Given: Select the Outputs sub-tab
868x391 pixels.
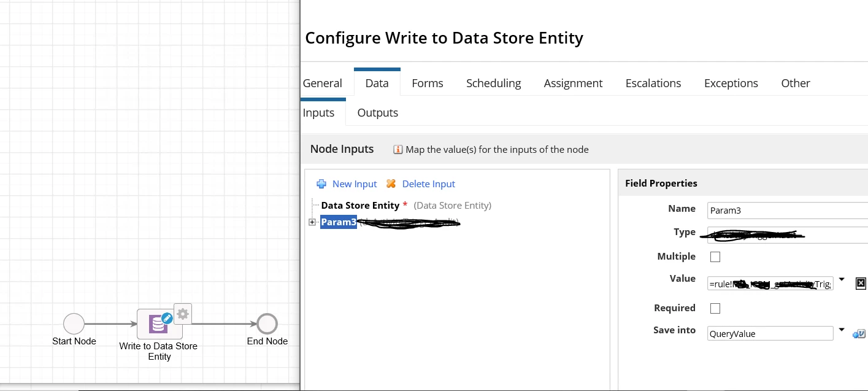Looking at the screenshot, I should [x=378, y=112].
